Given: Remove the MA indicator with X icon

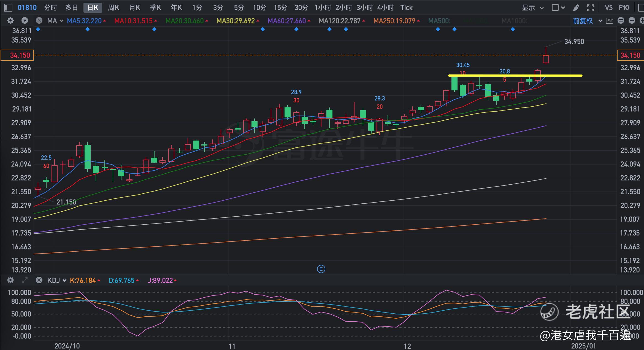Looking at the screenshot, I should click(x=39, y=21).
